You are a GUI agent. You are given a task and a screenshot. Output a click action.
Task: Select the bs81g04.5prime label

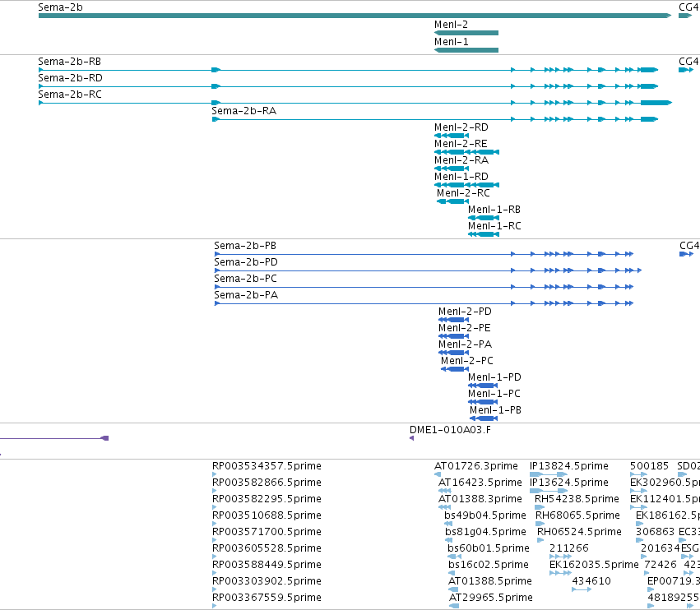point(485,532)
